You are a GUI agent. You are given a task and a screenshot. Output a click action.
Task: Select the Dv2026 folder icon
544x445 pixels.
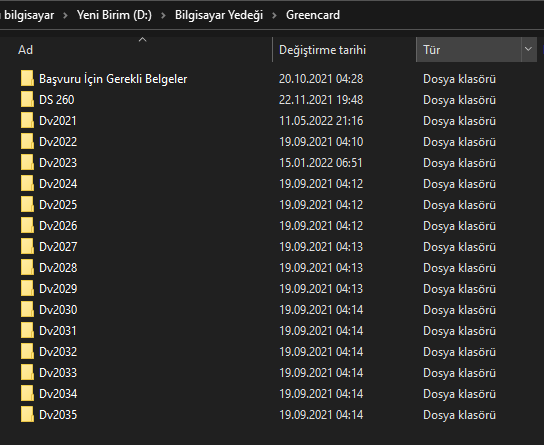point(27,225)
